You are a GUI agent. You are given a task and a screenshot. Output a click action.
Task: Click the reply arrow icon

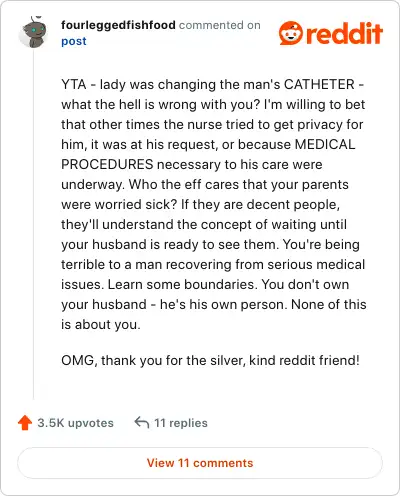[142, 422]
